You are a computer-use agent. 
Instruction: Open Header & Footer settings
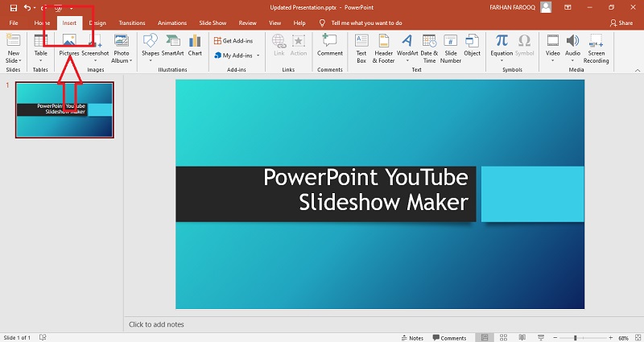[384, 48]
